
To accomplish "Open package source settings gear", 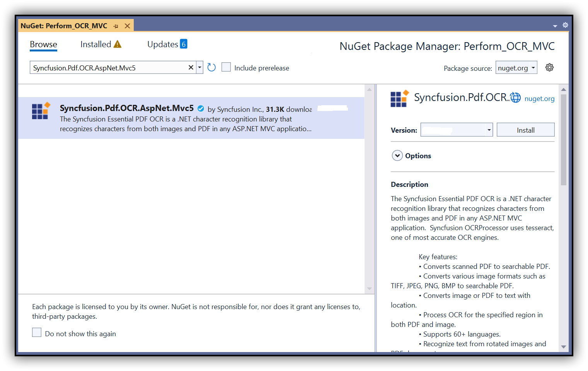I will tap(549, 67).
